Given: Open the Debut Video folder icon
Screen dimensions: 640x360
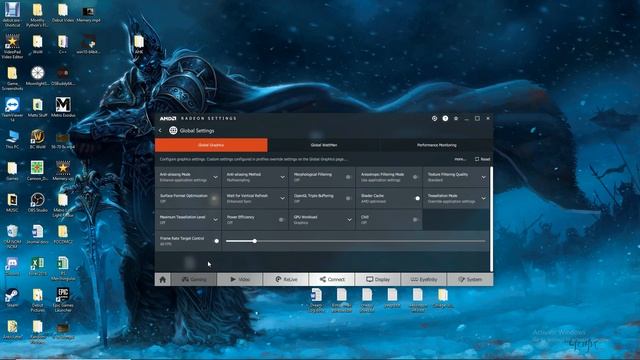Looking at the screenshot, I should tap(63, 12).
